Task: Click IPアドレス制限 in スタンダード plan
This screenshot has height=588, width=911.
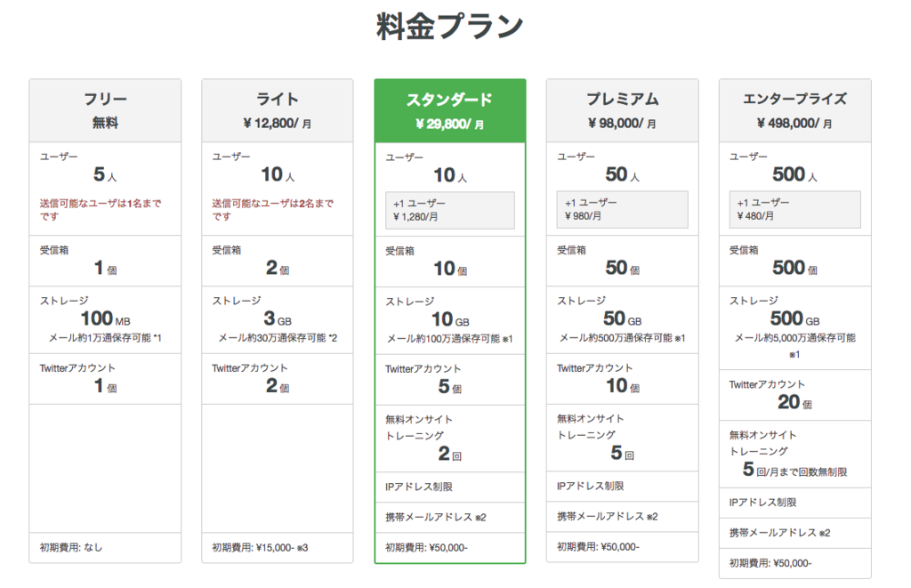Action: [419, 487]
